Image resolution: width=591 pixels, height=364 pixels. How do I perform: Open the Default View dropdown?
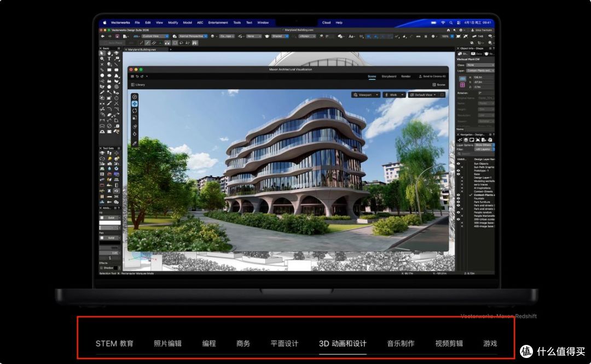click(423, 95)
